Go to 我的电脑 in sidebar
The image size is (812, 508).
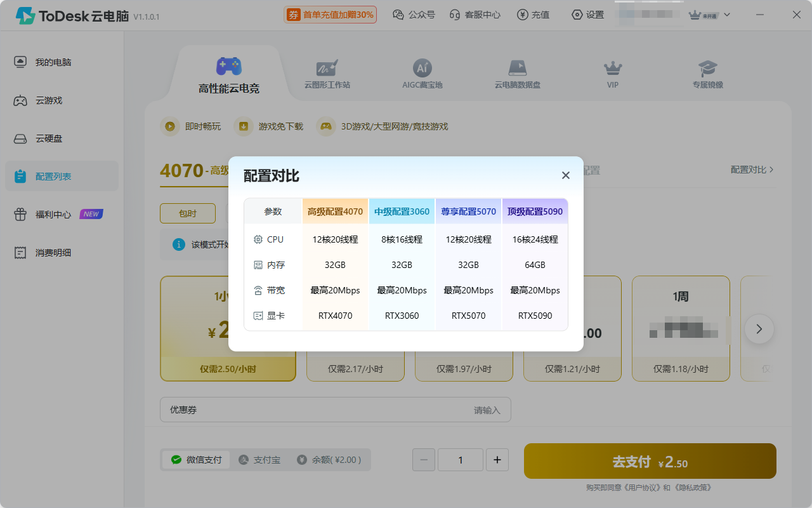pyautogui.click(x=62, y=62)
